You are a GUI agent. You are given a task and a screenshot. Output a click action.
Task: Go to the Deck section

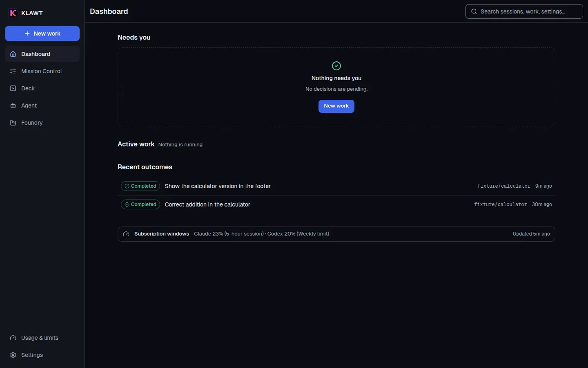click(42, 88)
